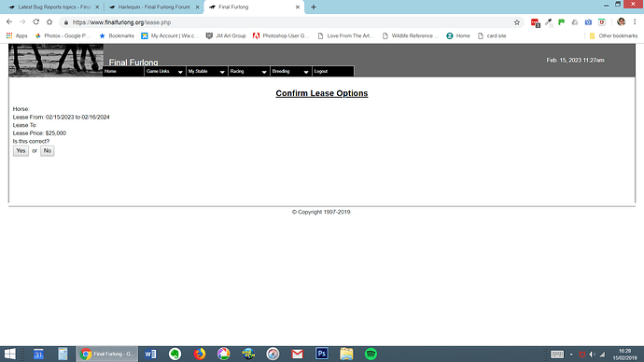Open the JM Art Group bookmark
Viewport: 644px width, 362px height.
click(x=226, y=35)
